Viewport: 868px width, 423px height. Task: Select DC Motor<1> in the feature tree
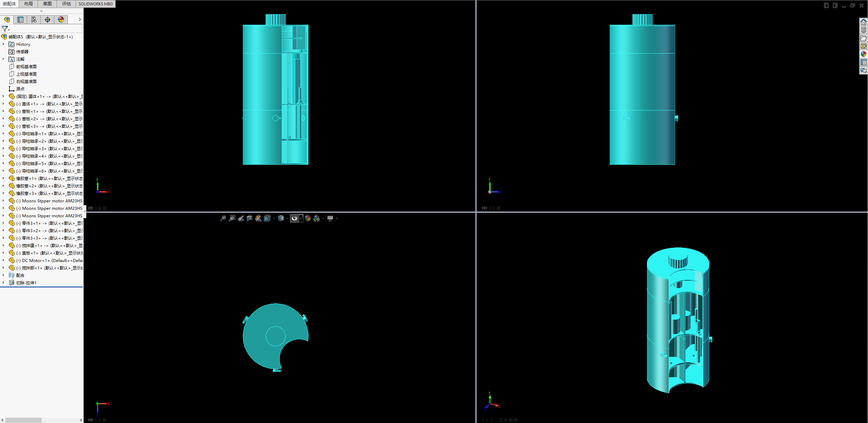47,260
